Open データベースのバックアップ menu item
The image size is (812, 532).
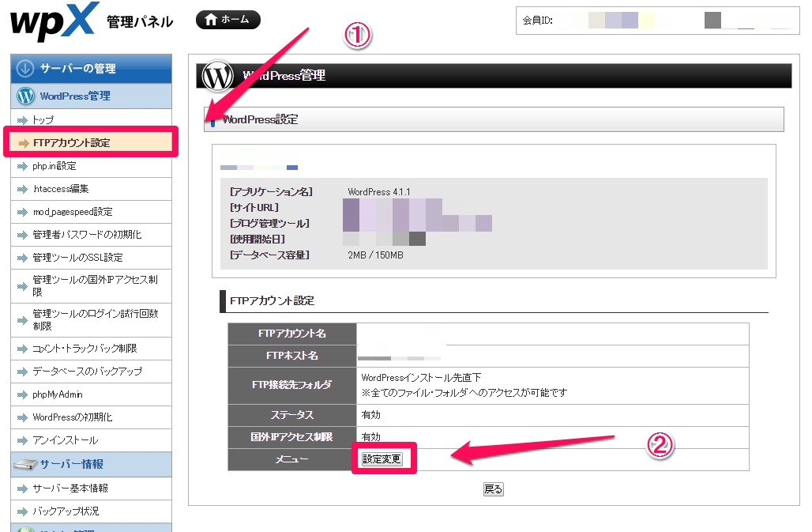tap(91, 372)
